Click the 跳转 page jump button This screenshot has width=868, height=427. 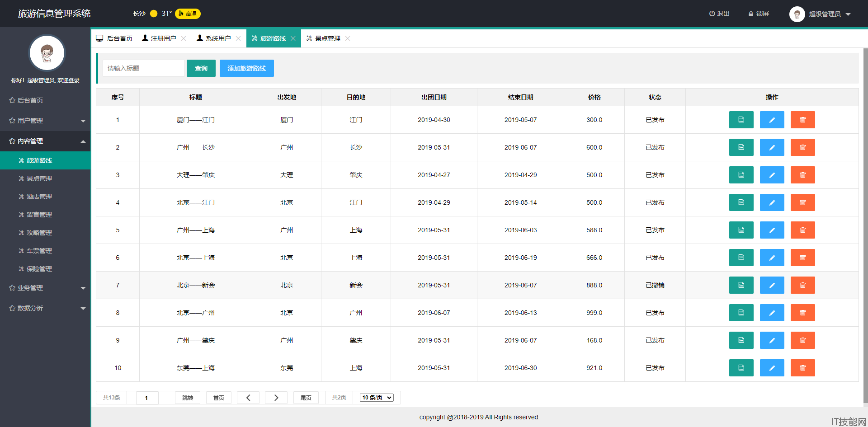pyautogui.click(x=188, y=398)
